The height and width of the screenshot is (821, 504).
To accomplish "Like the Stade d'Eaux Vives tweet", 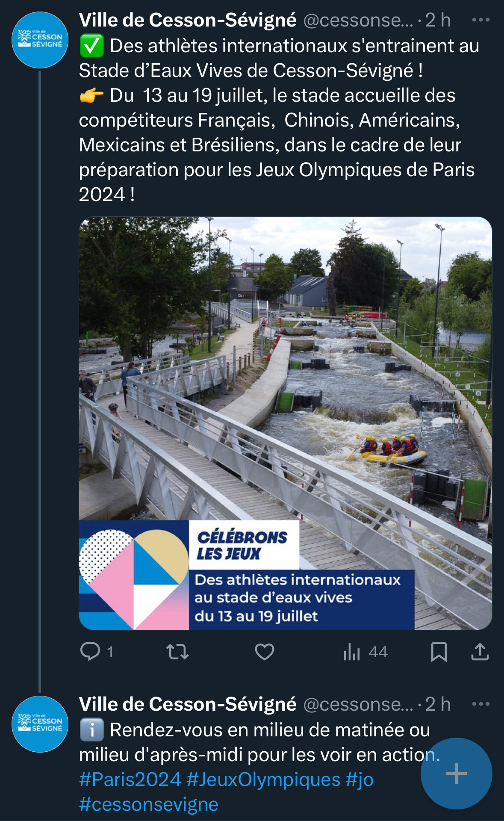I will (x=265, y=652).
